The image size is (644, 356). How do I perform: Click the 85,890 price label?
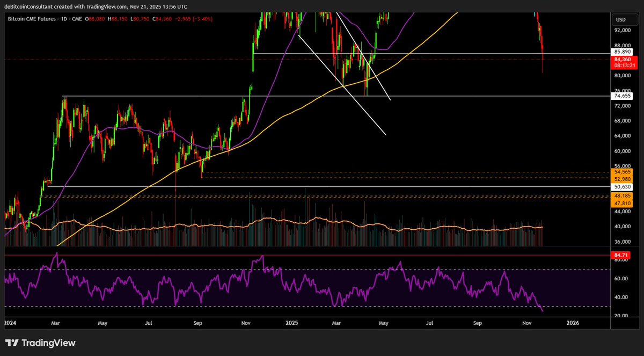tap(622, 52)
